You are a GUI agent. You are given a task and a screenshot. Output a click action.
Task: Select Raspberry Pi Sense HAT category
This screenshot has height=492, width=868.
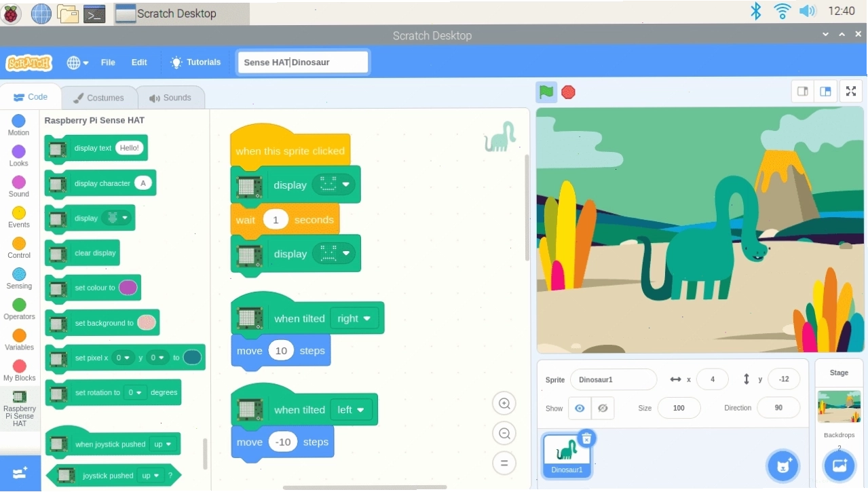point(19,409)
